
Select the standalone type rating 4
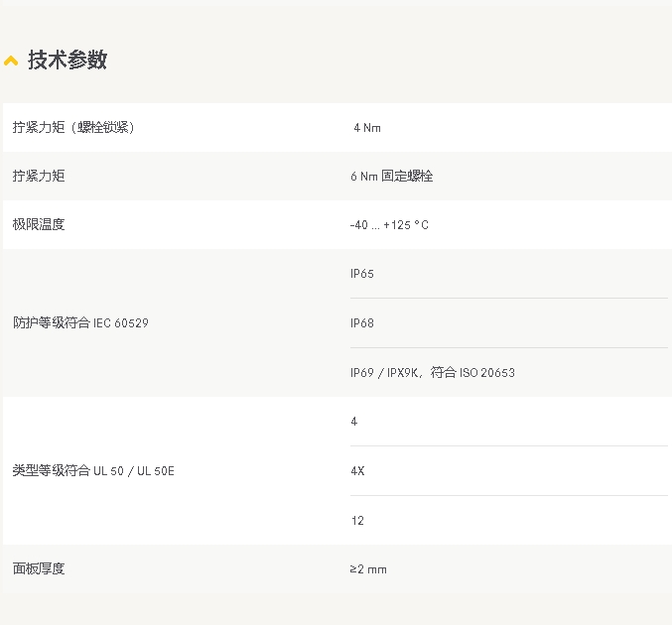coord(354,422)
